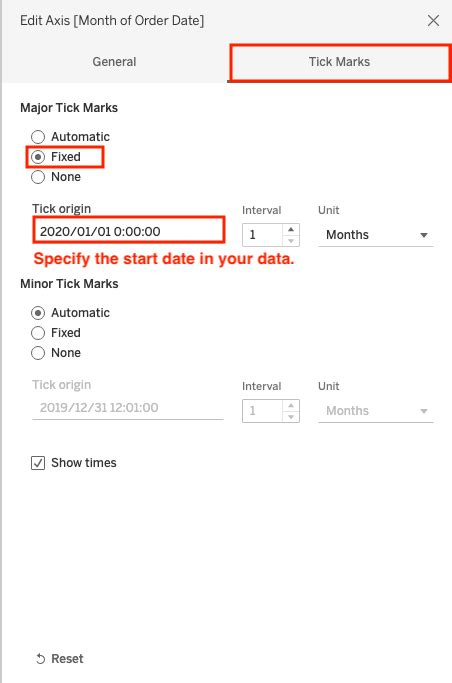Choose None for Major Tick Marks

coord(38,177)
